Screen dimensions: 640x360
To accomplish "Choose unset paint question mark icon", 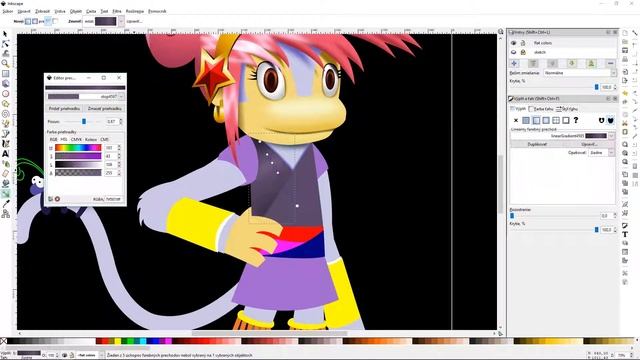I will click(x=576, y=120).
